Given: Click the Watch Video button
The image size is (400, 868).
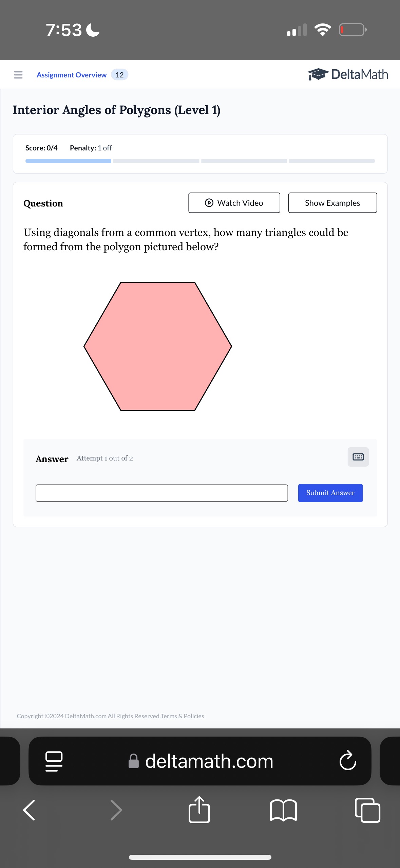Looking at the screenshot, I should pyautogui.click(x=234, y=203).
